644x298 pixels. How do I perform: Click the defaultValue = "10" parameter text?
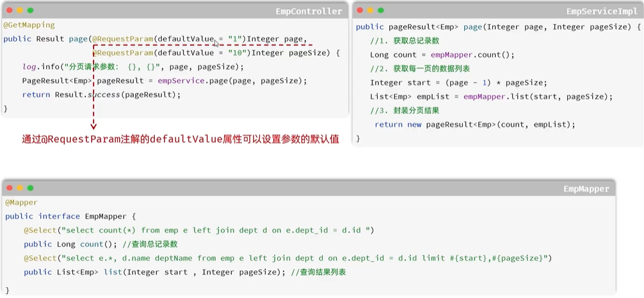coord(204,53)
